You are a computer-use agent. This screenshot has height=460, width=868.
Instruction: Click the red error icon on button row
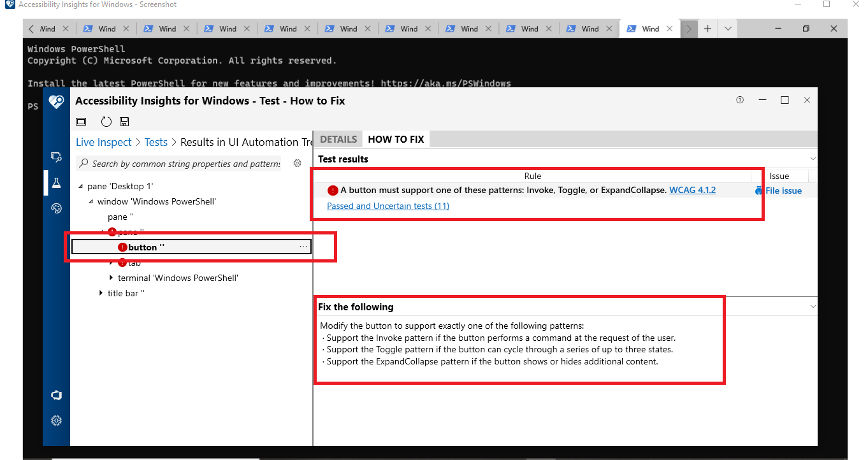[x=122, y=247]
